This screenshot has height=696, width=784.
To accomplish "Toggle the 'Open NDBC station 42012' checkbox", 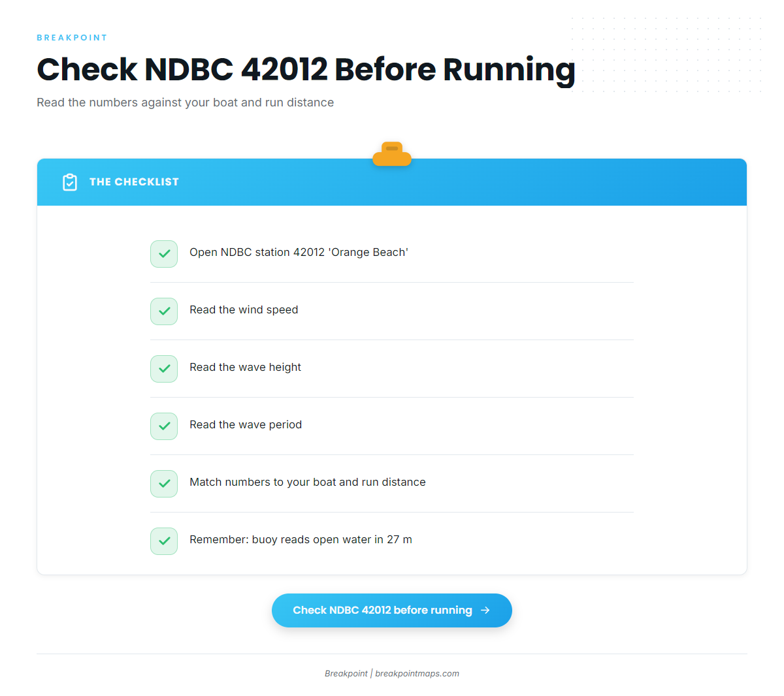I will point(164,254).
